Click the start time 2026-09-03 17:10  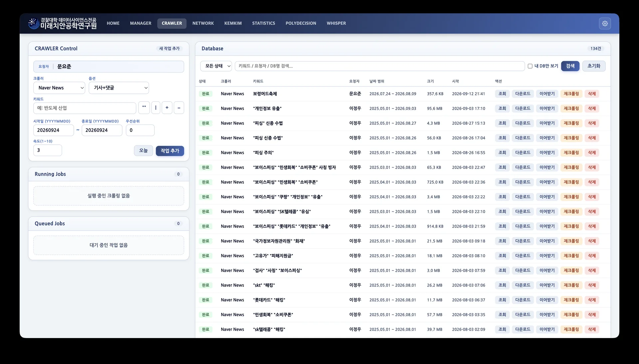[468, 108]
